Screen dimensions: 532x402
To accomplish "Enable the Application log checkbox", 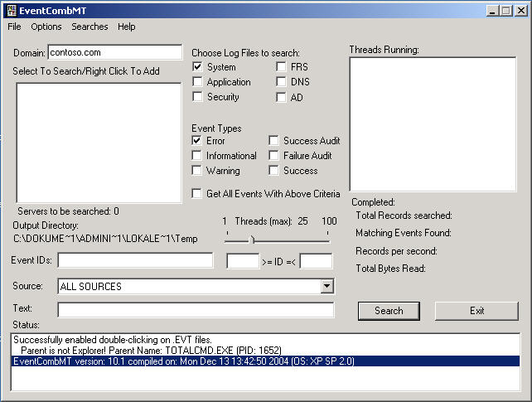I will (197, 82).
